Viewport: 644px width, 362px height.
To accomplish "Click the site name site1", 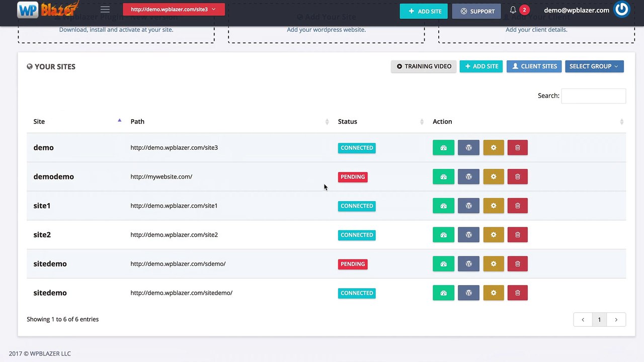I will tap(42, 206).
